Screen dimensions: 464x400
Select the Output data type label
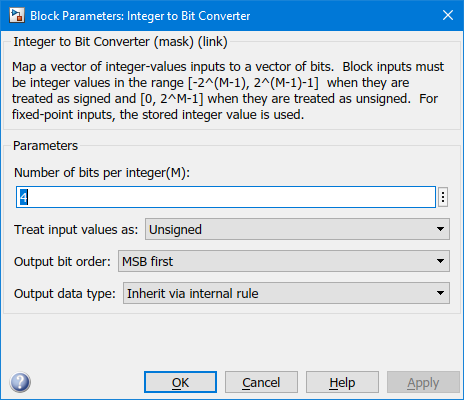[65, 294]
